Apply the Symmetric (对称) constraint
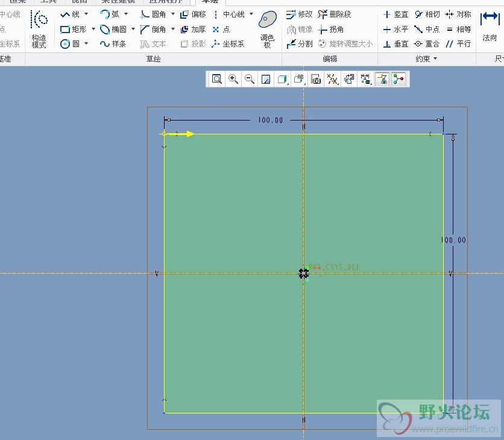This screenshot has height=440, width=504. (x=458, y=14)
